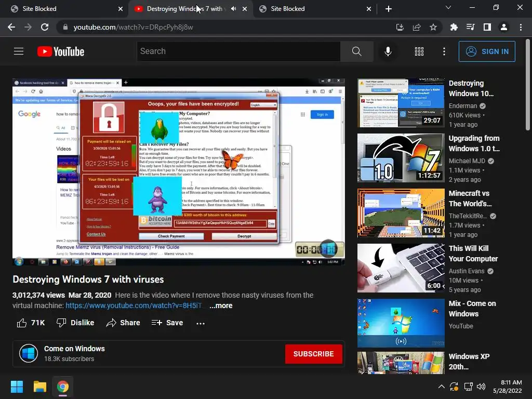The width and height of the screenshot is (532, 399).
Task: Go back in browser history
Action: [x=11, y=27]
